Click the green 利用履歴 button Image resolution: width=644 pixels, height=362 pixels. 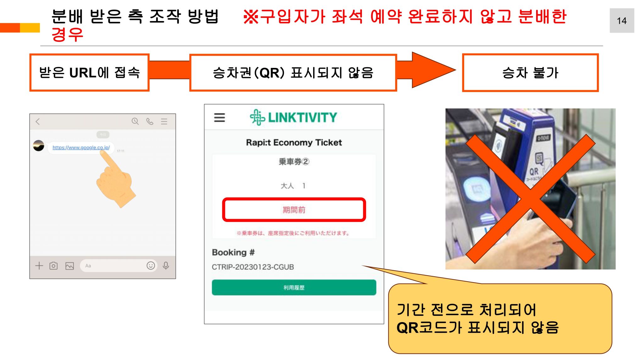(x=294, y=287)
